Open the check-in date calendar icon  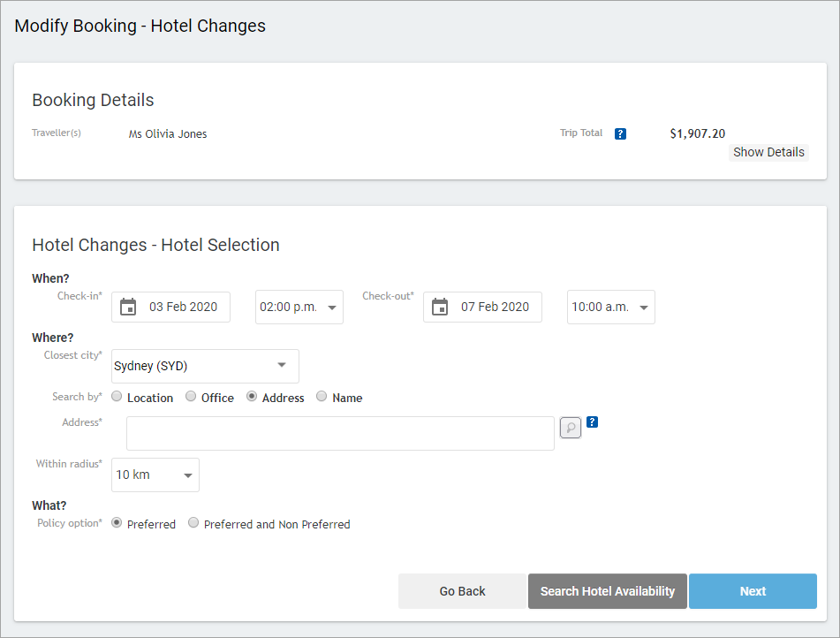pos(128,307)
